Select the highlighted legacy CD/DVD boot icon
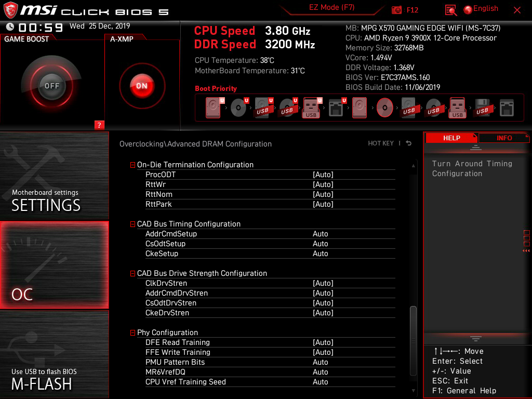532x399 pixels. click(385, 108)
